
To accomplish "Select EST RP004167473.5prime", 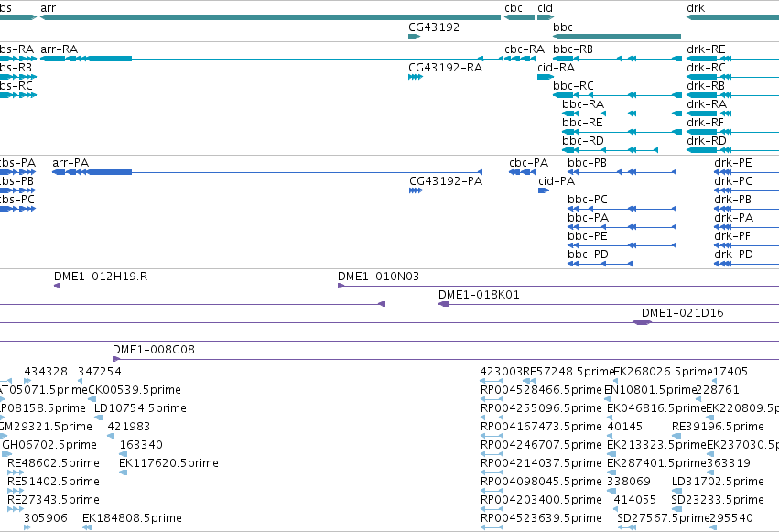I will (492, 436).
